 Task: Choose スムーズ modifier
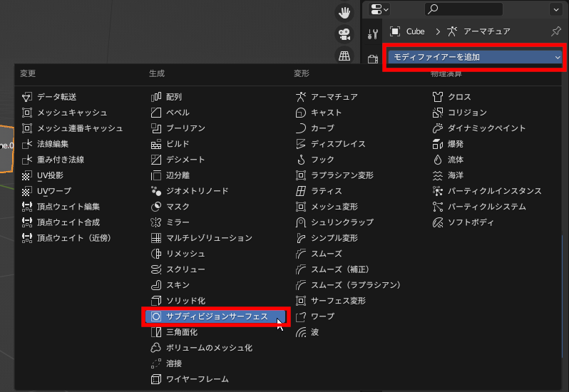pos(319,254)
